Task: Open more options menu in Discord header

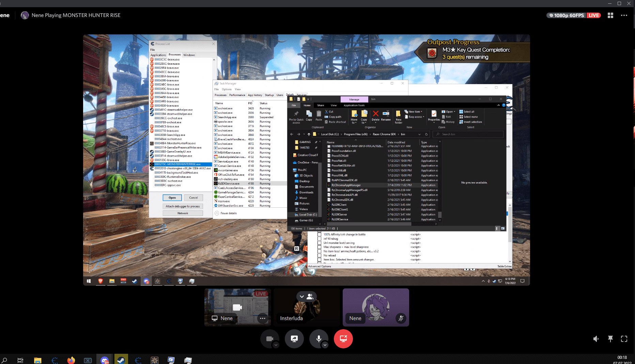Action: [624, 15]
